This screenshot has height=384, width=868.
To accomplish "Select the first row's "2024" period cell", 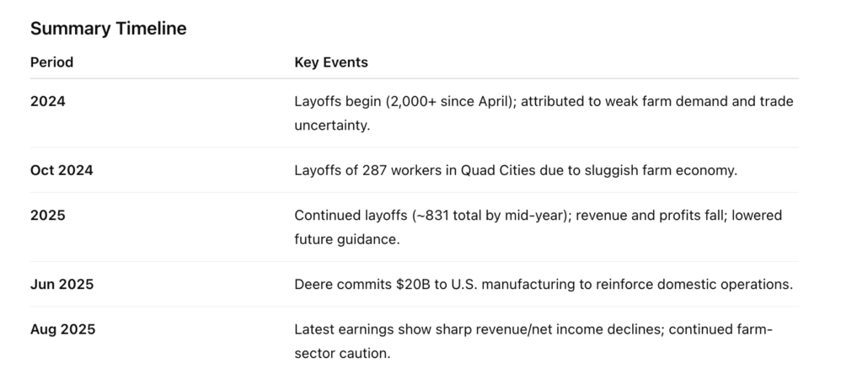I will tap(48, 101).
